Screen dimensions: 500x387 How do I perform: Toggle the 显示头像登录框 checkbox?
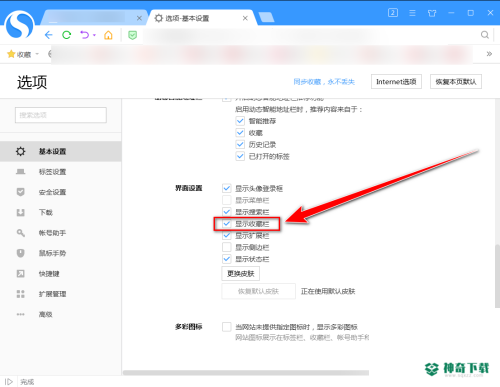[227, 188]
